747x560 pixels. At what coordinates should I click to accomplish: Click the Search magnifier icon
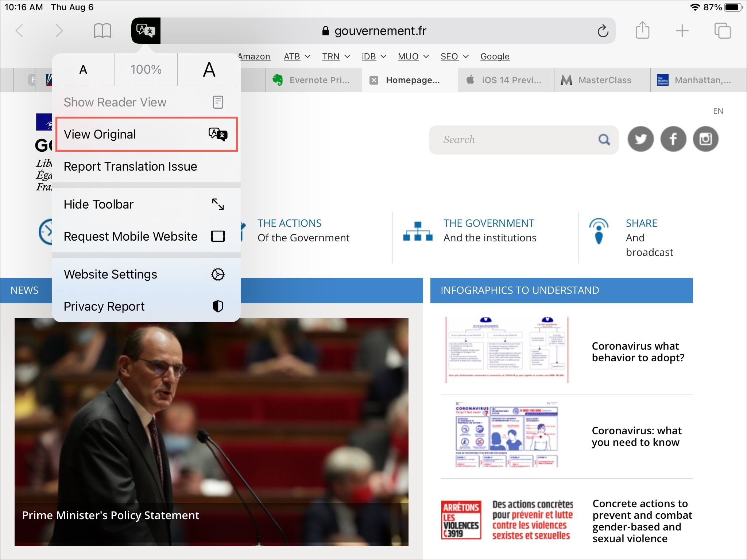605,139
